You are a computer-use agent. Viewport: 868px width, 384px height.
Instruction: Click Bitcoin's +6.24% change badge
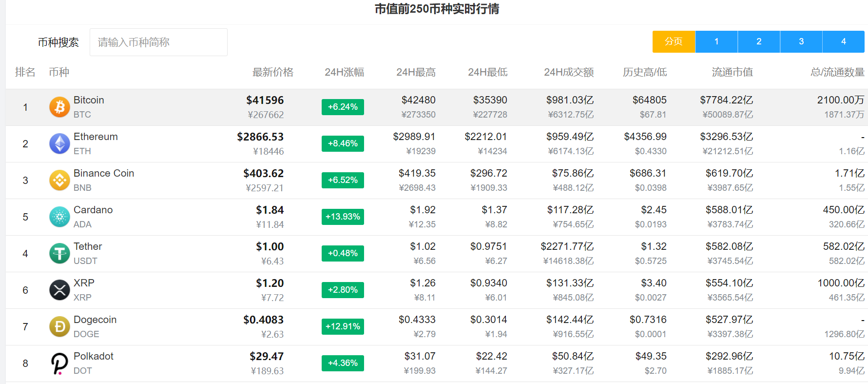click(343, 107)
